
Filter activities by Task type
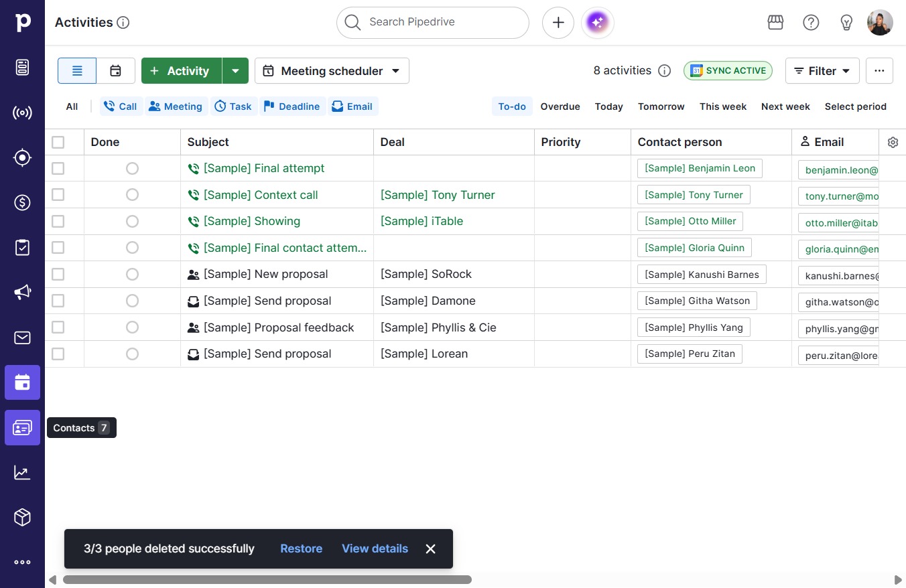point(233,106)
